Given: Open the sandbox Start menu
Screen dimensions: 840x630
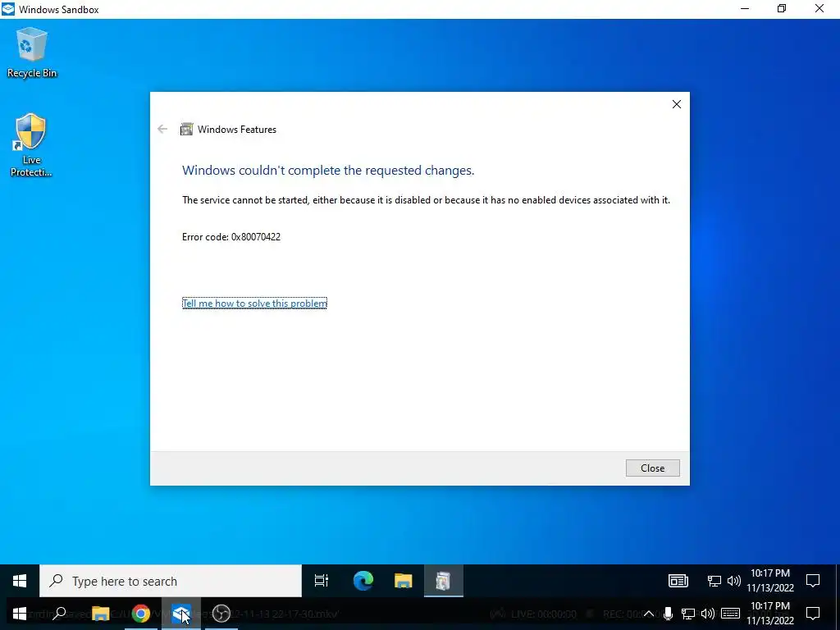Looking at the screenshot, I should [x=20, y=581].
